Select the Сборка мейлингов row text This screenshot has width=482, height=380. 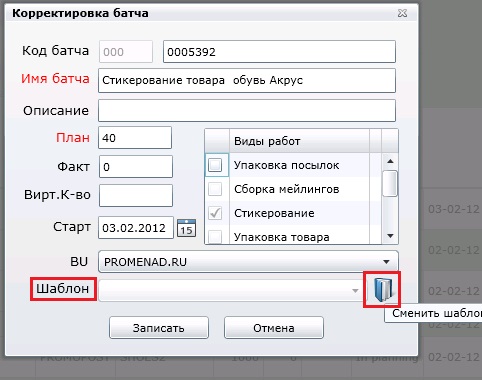[x=286, y=189]
